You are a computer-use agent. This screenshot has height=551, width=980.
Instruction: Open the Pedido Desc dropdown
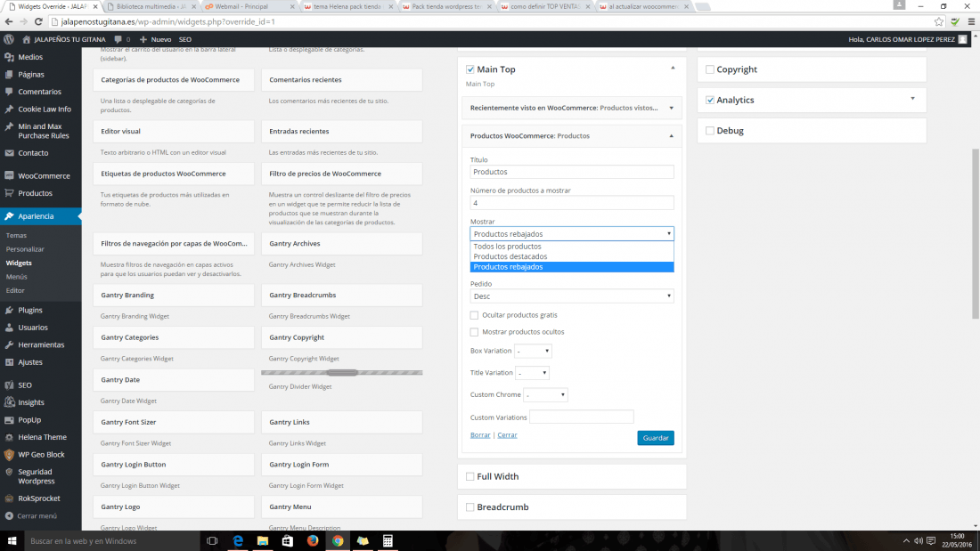tap(572, 296)
